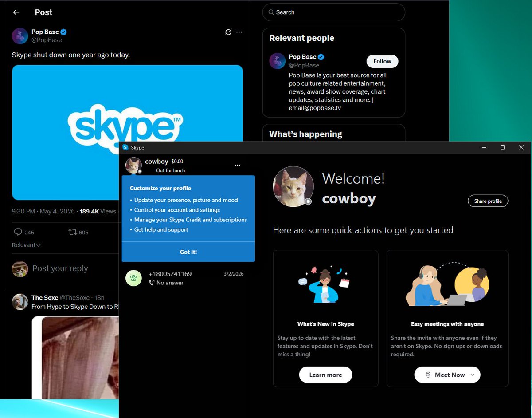532x418 pixels.
Task: Expand the Meet Now dropdown arrow
Action: (472, 375)
